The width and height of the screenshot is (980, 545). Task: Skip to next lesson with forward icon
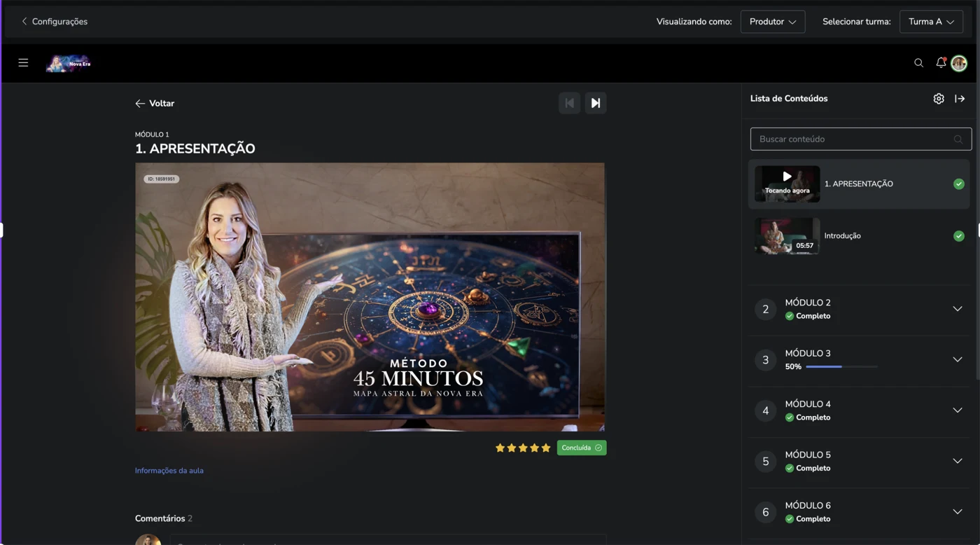pos(596,103)
